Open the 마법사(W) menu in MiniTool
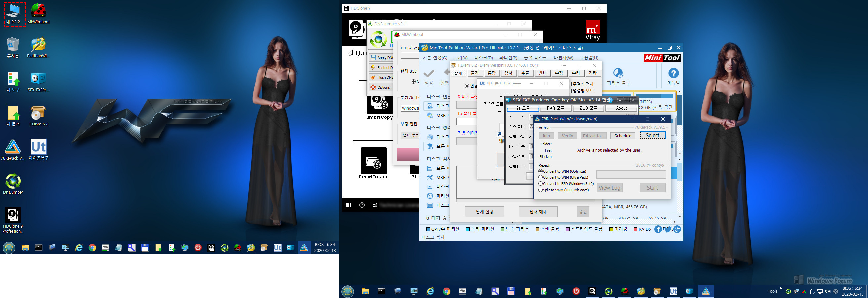This screenshot has height=298, width=868. pos(563,58)
